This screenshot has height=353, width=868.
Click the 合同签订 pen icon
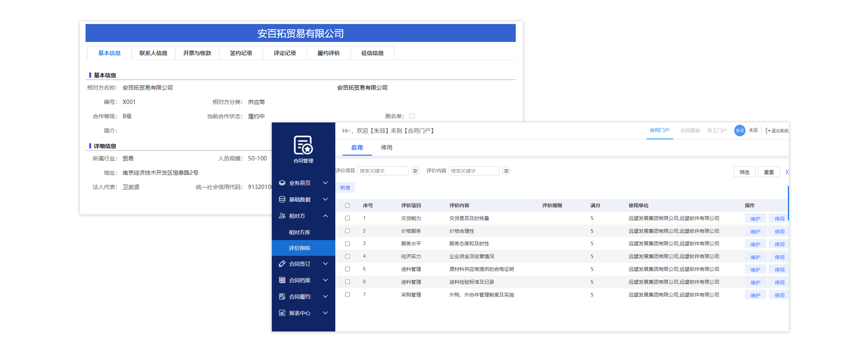[x=282, y=264]
